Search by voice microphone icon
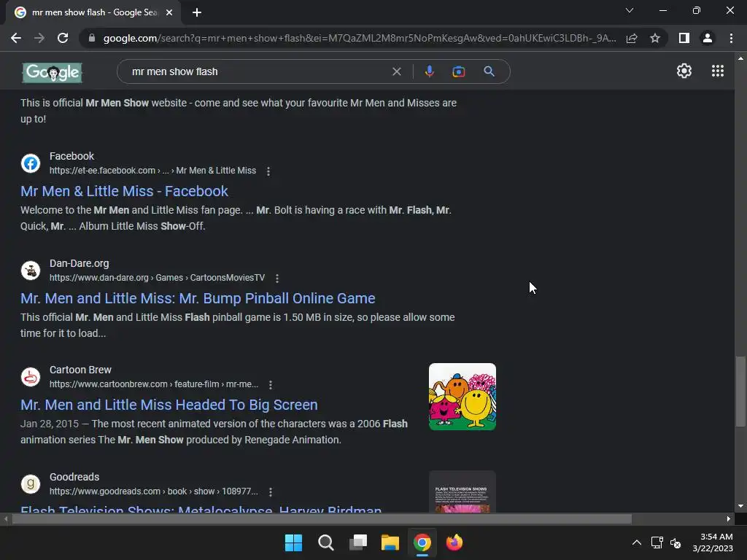The width and height of the screenshot is (747, 560). (429, 71)
